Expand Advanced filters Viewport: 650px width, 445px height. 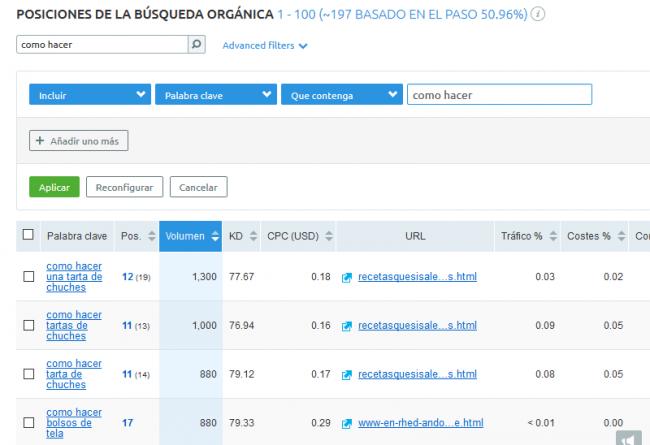pyautogui.click(x=265, y=45)
